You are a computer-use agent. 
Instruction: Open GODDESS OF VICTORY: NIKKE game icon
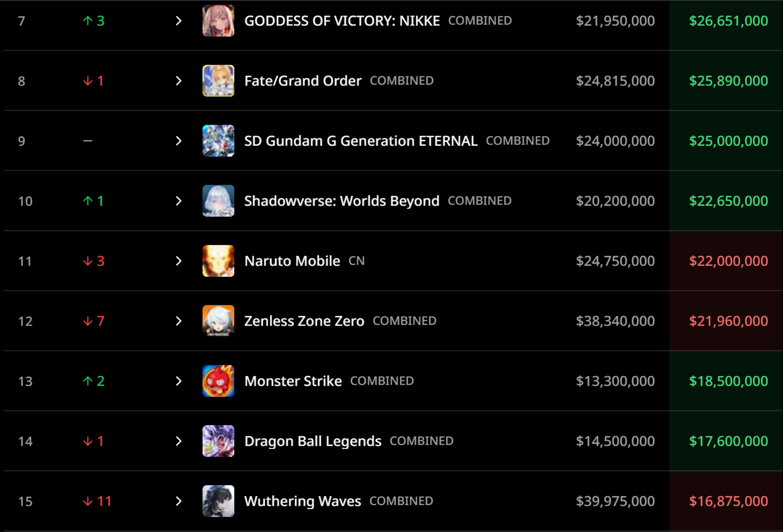click(x=218, y=21)
